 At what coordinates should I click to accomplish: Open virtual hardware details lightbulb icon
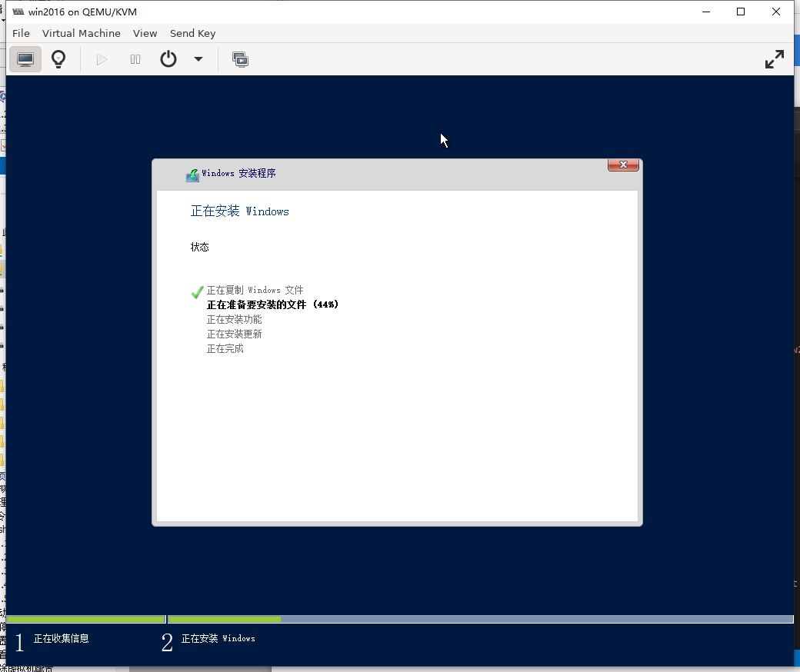tap(58, 59)
